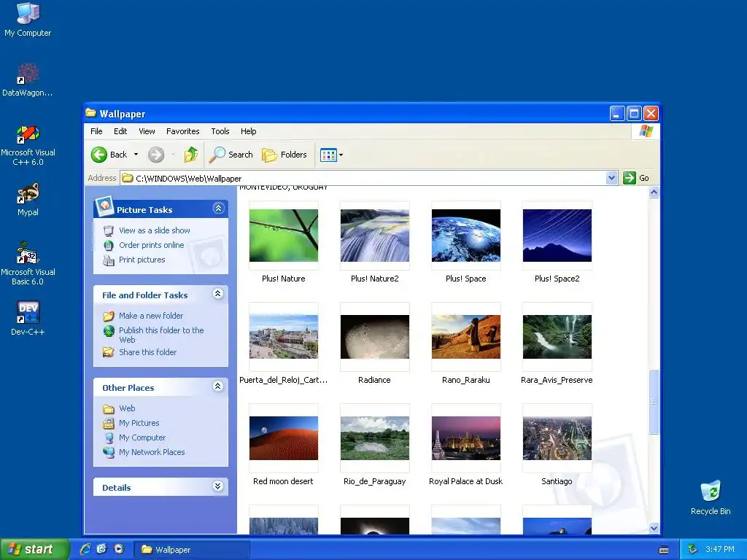Click the vertical scrollbar thumb
This screenshot has height=560, width=747.
pyautogui.click(x=654, y=402)
